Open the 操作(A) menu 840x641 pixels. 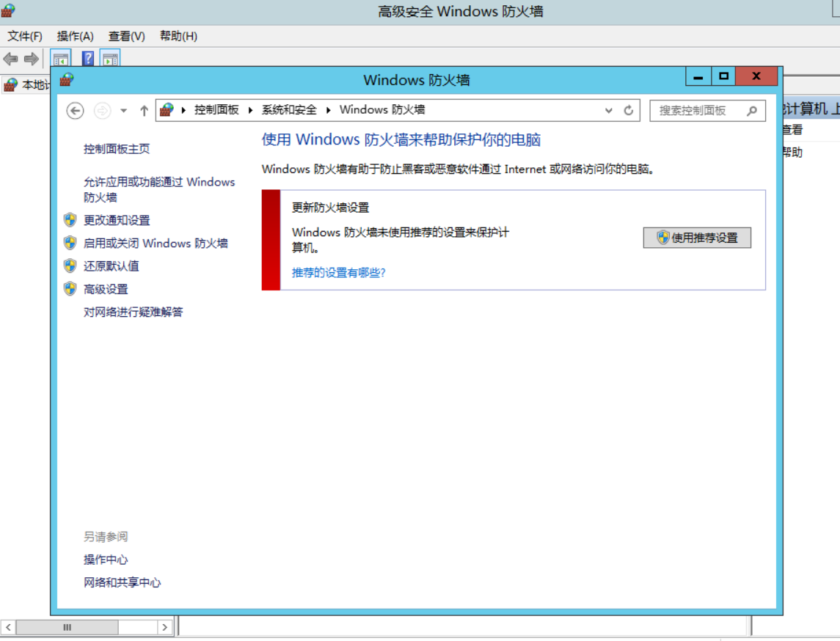75,37
